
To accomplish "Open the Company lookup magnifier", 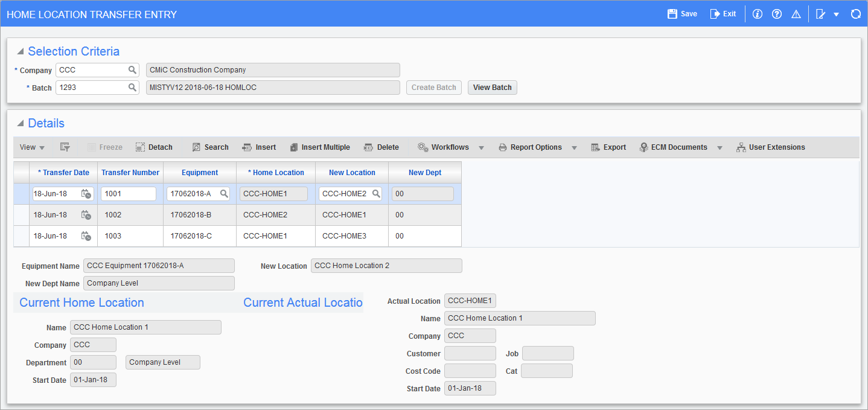I will (132, 69).
